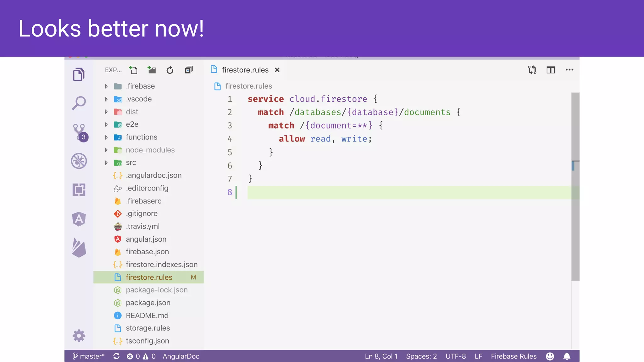This screenshot has height=362, width=644.
Task: Open the Extensions view icon
Action: point(79,190)
